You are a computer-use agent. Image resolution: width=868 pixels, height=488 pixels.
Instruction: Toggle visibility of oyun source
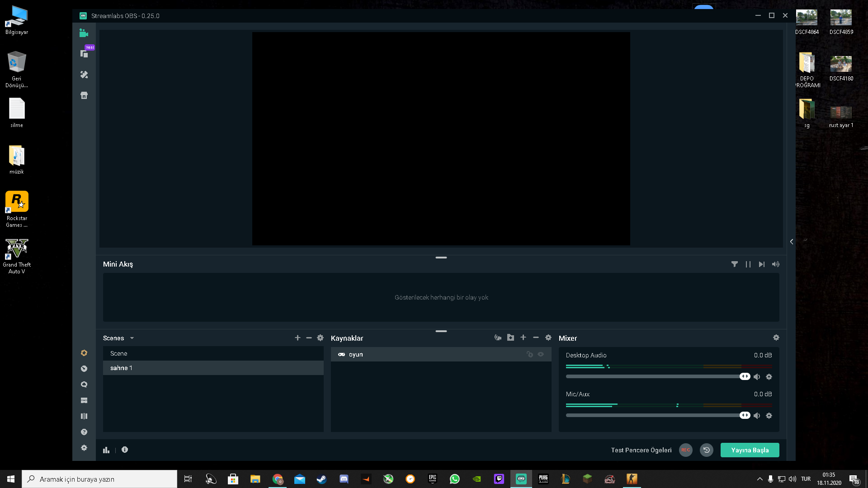[x=541, y=354]
